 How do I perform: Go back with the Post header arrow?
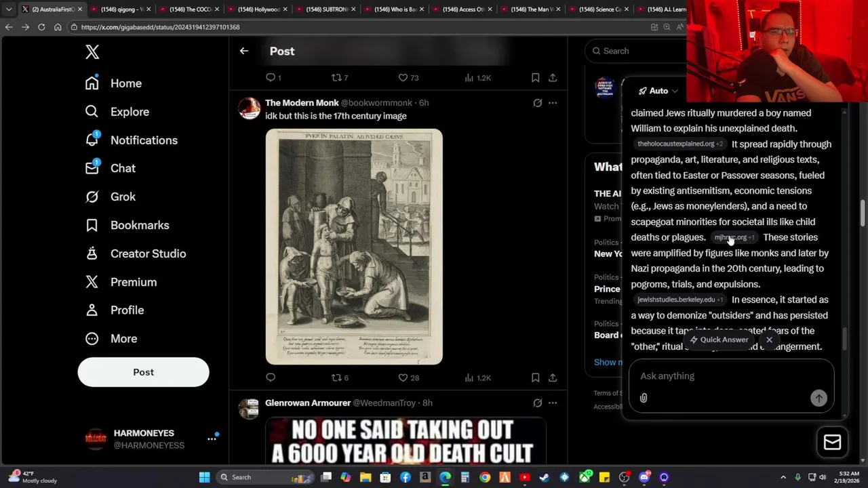coord(244,51)
